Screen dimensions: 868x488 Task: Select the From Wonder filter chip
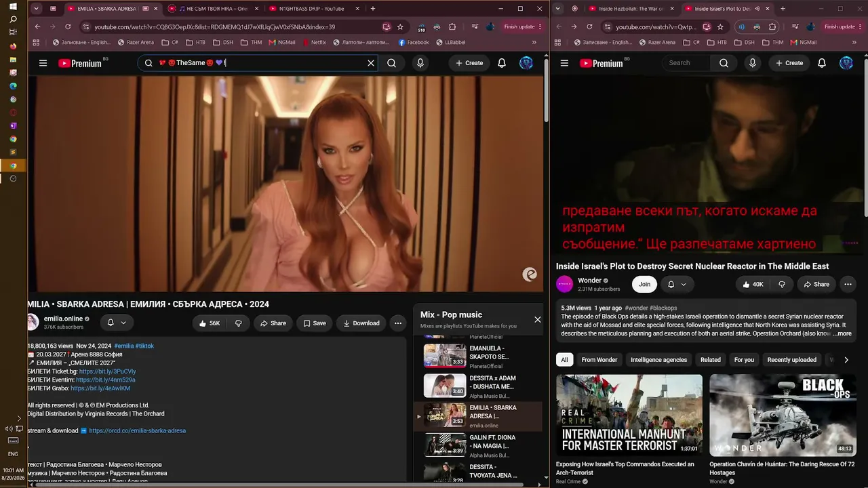pos(599,360)
